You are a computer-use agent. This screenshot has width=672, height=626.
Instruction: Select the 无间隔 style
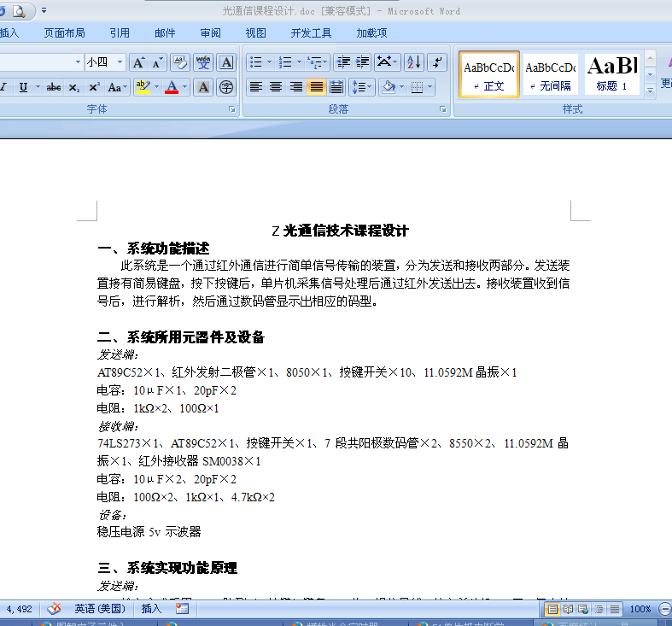(550, 74)
